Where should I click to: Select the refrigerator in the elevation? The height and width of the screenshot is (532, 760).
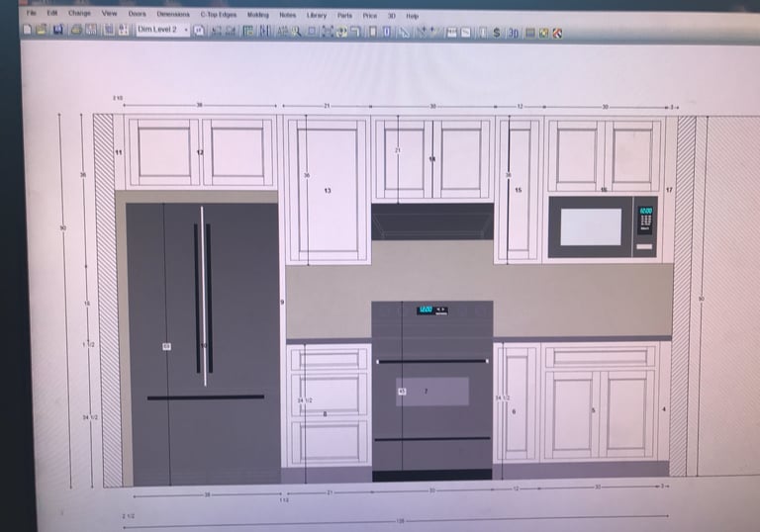click(x=204, y=343)
